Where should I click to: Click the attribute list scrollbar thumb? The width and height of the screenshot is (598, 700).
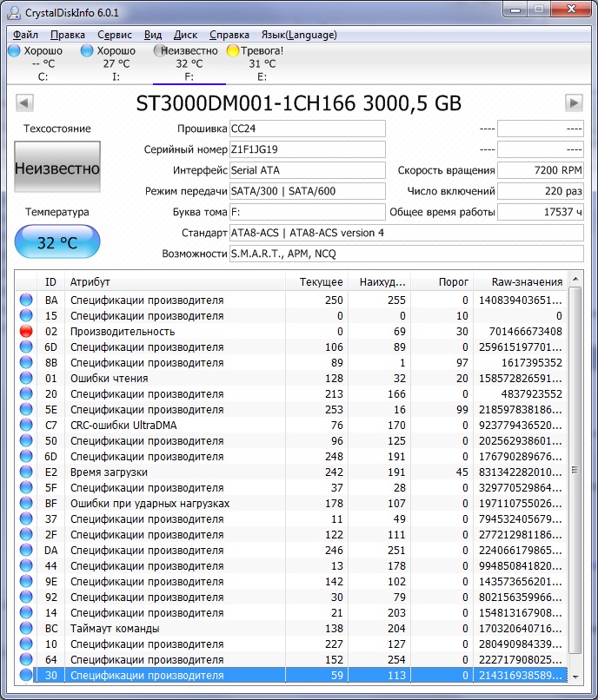click(x=575, y=469)
